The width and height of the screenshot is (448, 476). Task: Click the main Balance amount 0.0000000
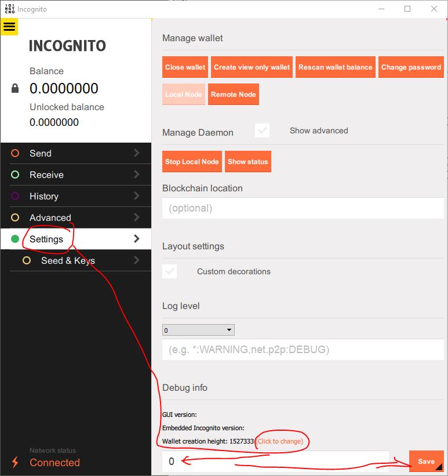click(64, 88)
